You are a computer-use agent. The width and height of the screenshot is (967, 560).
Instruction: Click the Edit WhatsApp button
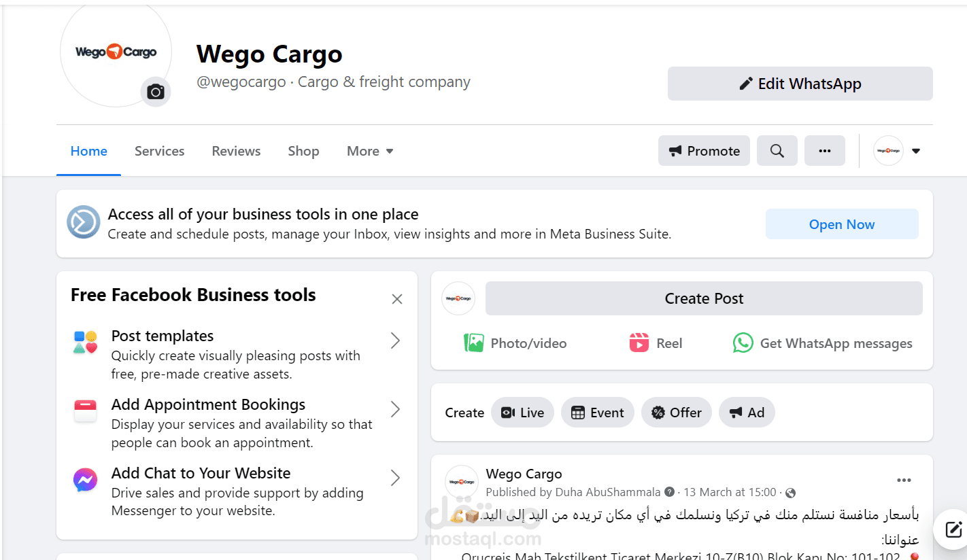point(800,84)
